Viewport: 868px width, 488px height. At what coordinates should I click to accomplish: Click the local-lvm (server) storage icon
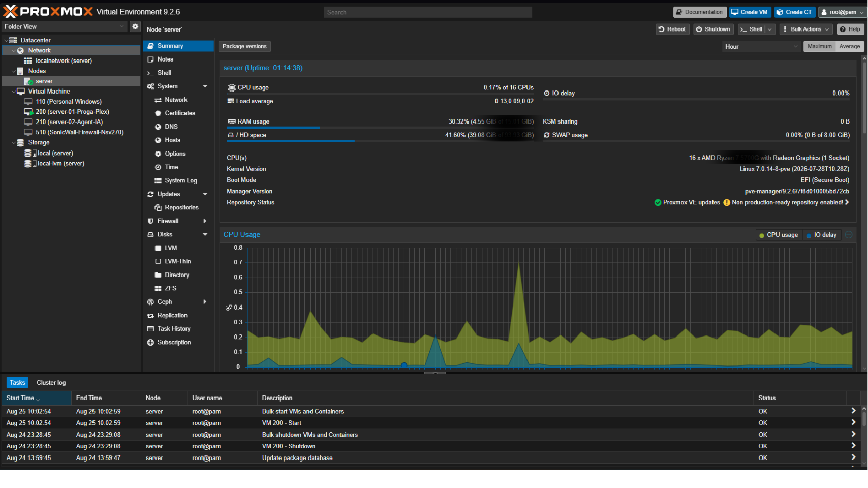(30, 163)
